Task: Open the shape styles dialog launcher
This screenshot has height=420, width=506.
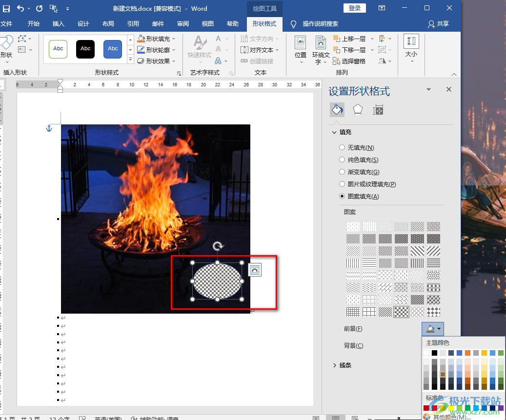Action: (x=179, y=74)
